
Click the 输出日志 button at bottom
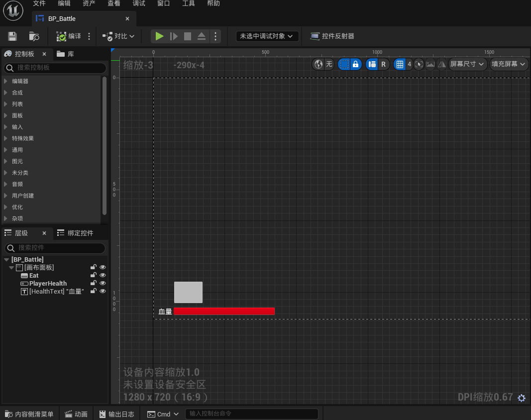click(116, 414)
